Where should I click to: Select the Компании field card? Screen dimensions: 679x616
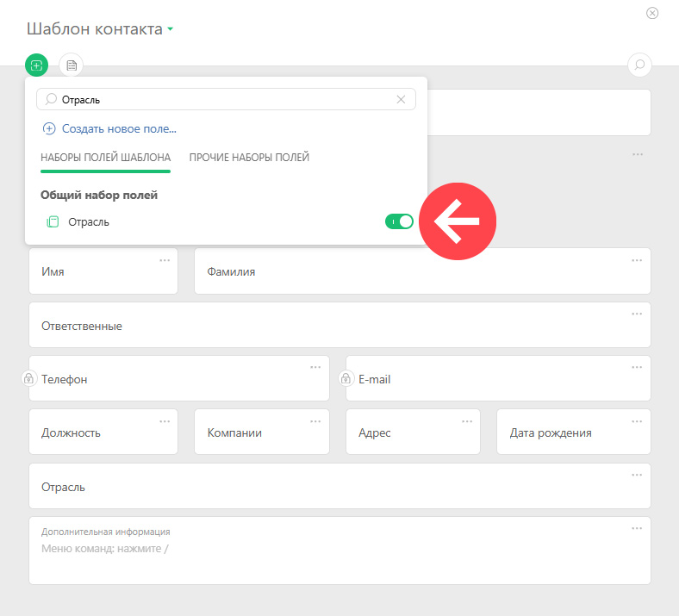(262, 432)
